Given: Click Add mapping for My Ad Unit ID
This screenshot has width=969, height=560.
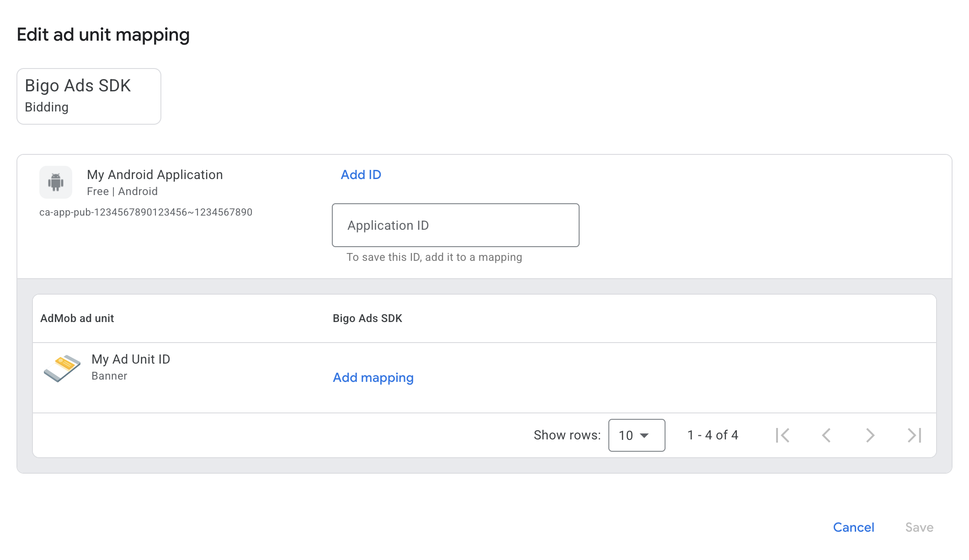Looking at the screenshot, I should click(373, 378).
